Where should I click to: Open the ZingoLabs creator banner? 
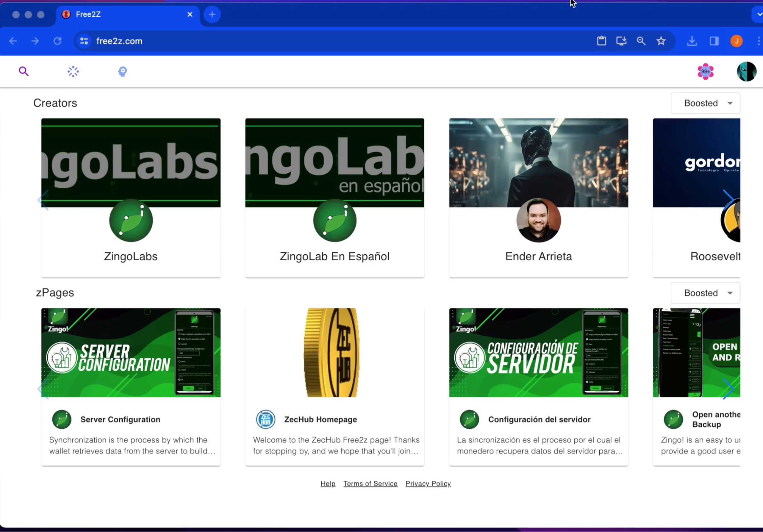click(x=131, y=162)
